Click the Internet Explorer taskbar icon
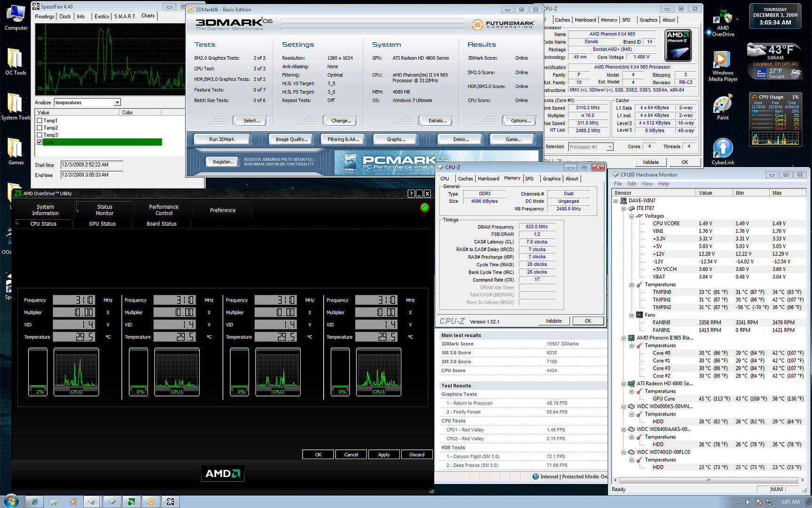 pyautogui.click(x=34, y=502)
